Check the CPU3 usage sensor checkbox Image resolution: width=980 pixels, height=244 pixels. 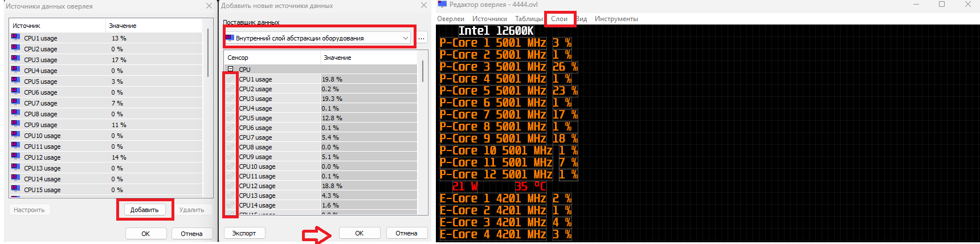[x=231, y=99]
